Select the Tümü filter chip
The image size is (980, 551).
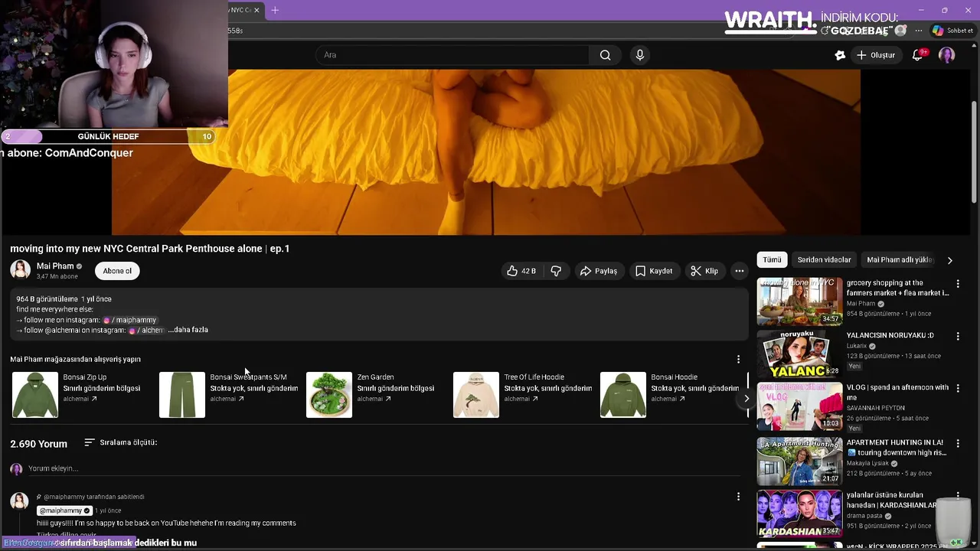coord(772,259)
